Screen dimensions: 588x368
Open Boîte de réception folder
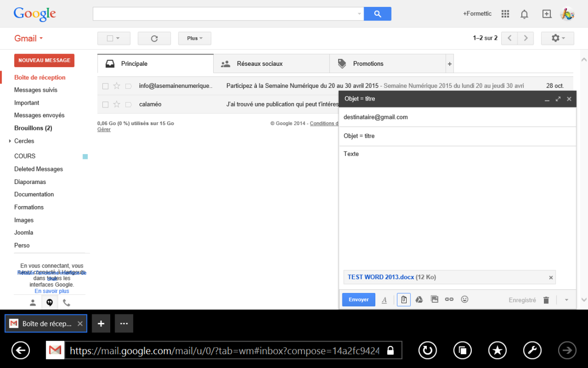[x=40, y=78]
